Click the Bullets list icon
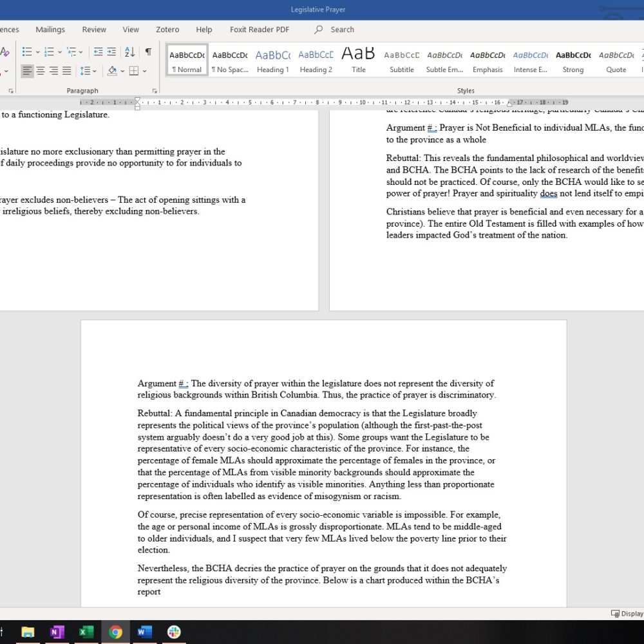Screen dimensions: 644x644 (x=27, y=52)
